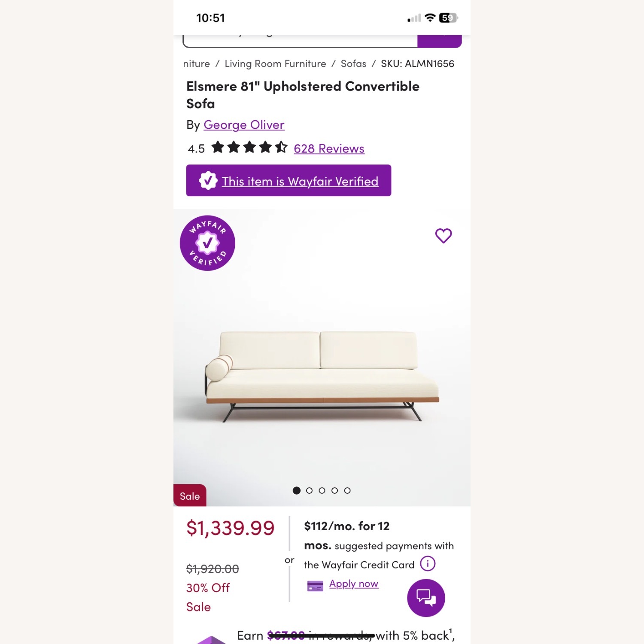Image resolution: width=644 pixels, height=644 pixels.
Task: Select the first carousel dot
Action: click(x=297, y=490)
